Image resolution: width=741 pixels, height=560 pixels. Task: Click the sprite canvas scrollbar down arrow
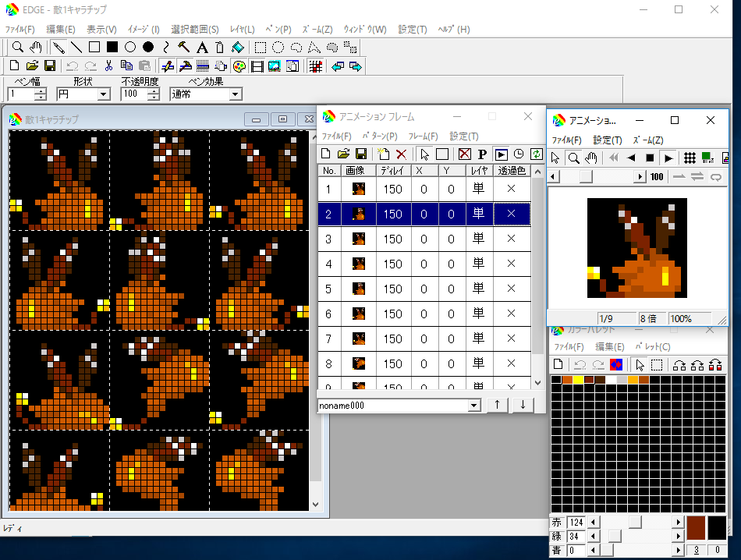coord(316,505)
